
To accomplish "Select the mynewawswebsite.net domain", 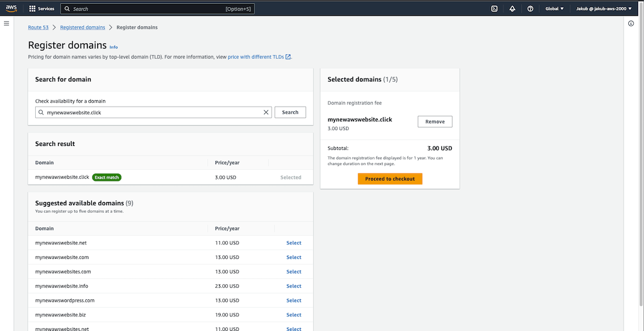I will (x=293, y=243).
